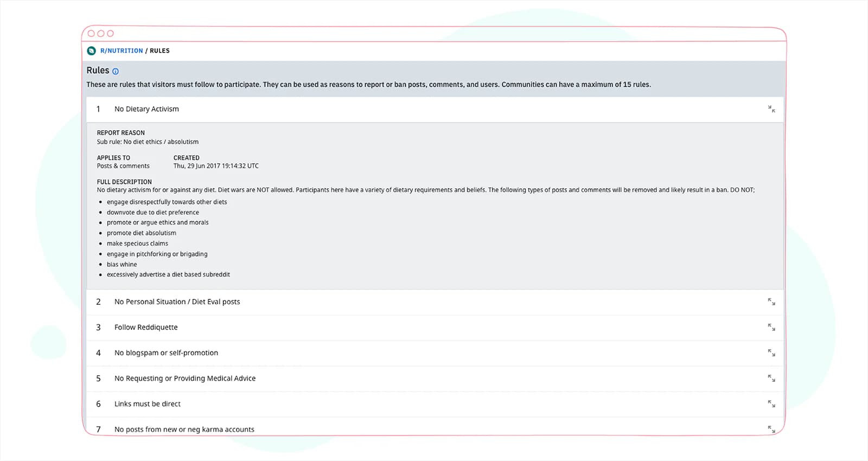Expand the No blogspam or self-promotion rule
The width and height of the screenshot is (868, 461).
771,353
